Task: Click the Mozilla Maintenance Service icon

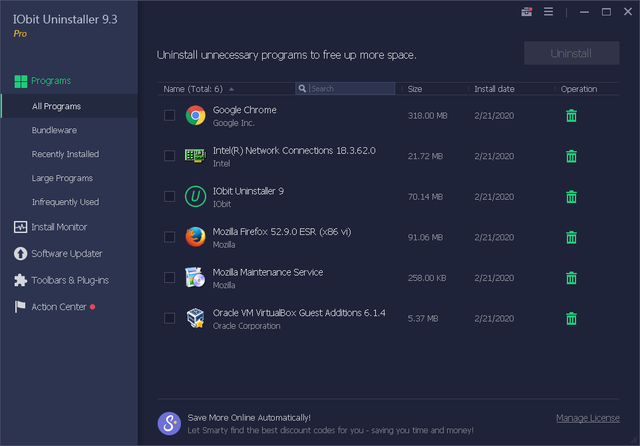Action: tap(195, 277)
